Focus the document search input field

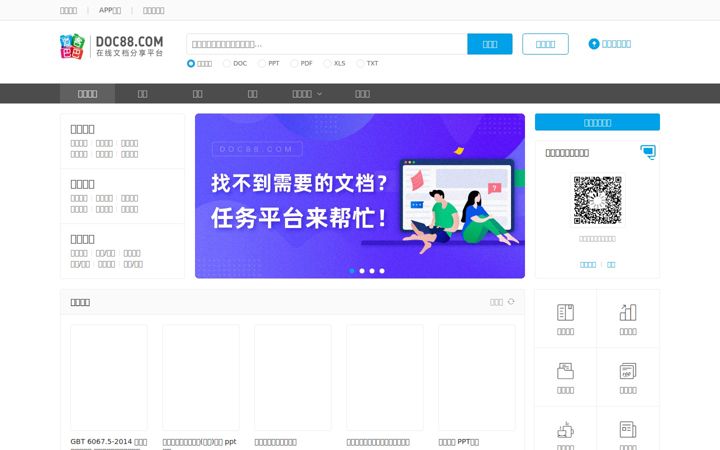pos(327,44)
